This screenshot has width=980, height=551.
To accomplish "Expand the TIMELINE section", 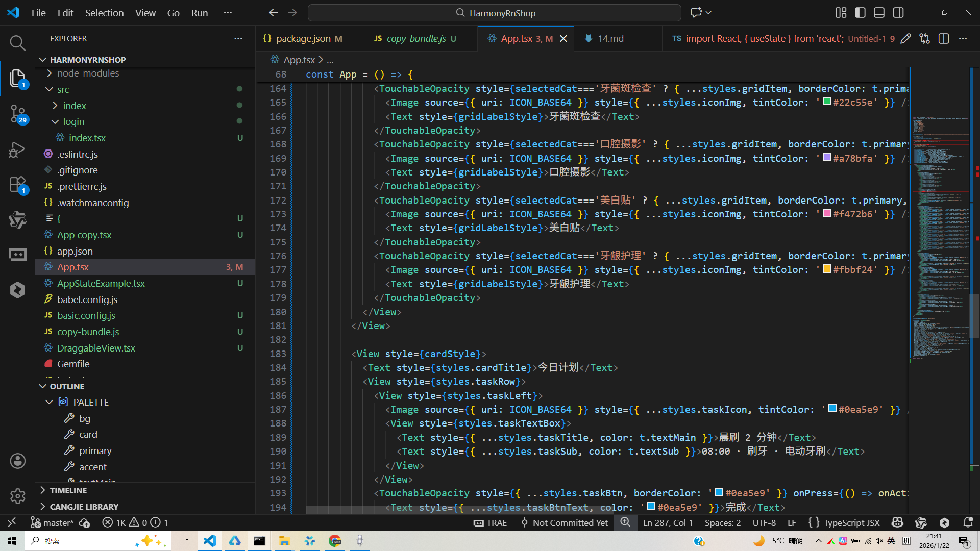I will click(68, 490).
